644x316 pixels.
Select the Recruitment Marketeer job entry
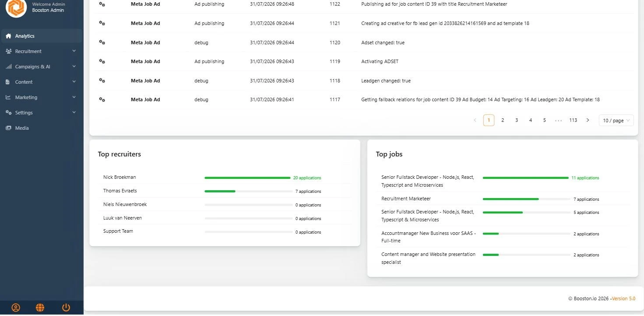(x=406, y=199)
